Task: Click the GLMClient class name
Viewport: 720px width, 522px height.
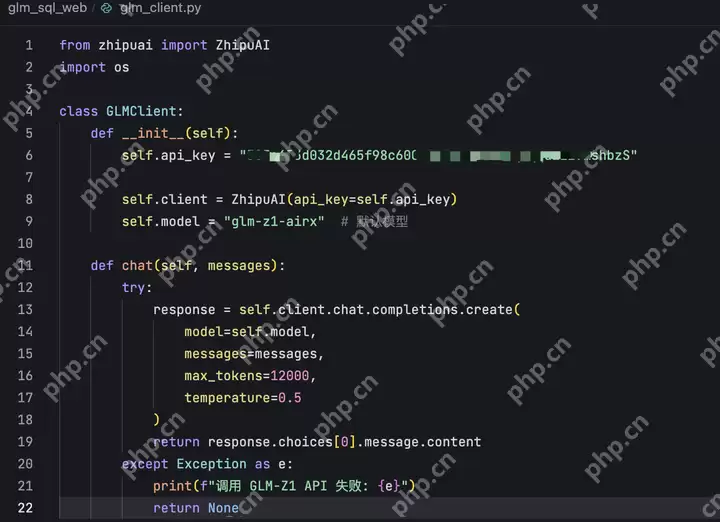Action: (x=141, y=111)
